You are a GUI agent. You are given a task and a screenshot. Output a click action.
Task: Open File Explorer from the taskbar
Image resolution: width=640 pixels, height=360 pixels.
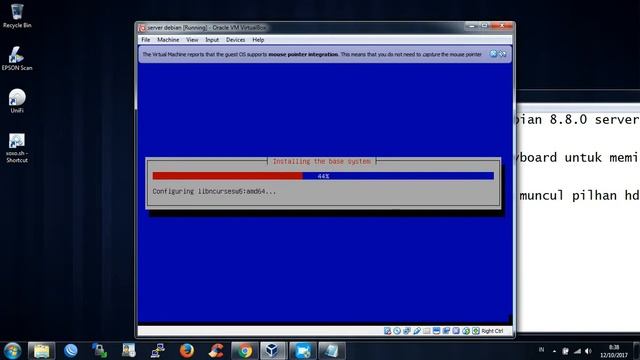[41, 351]
